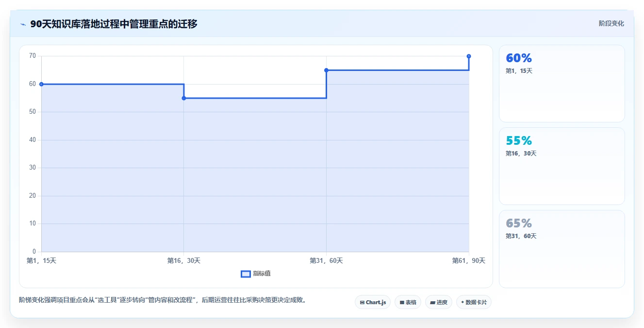Click 第31，60天 caption in the 65% card

point(521,236)
